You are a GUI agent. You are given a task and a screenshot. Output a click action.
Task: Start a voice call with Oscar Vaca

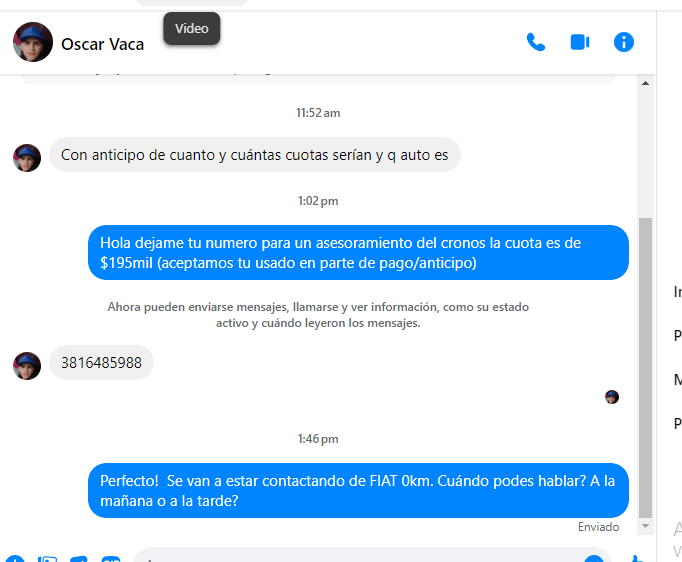(535, 42)
